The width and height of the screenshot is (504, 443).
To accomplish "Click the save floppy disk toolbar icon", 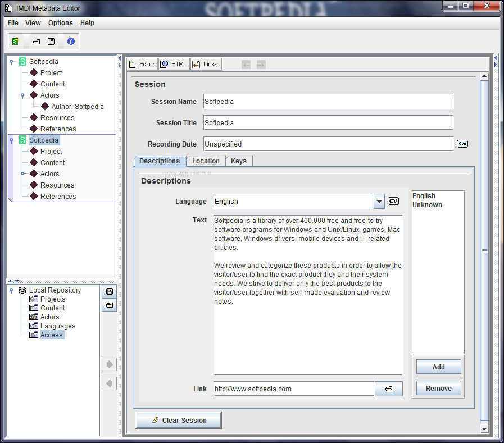I will click(x=51, y=42).
